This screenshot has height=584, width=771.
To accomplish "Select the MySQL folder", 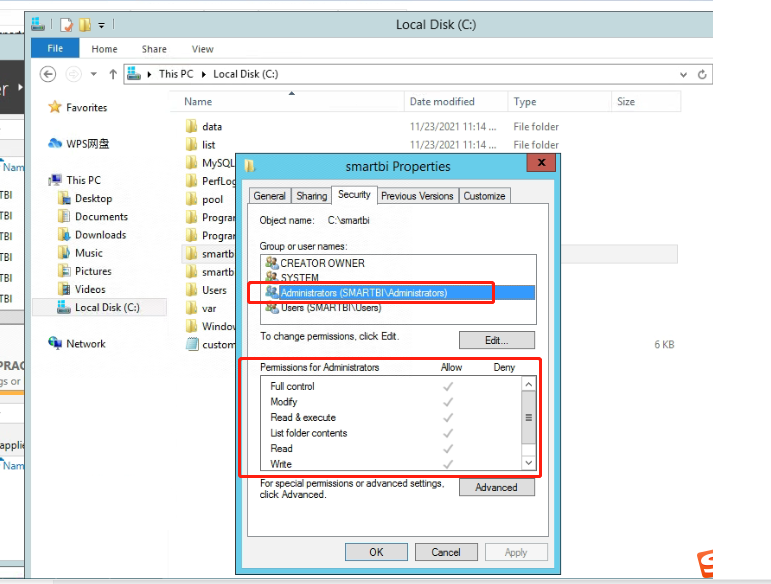I will pos(210,163).
